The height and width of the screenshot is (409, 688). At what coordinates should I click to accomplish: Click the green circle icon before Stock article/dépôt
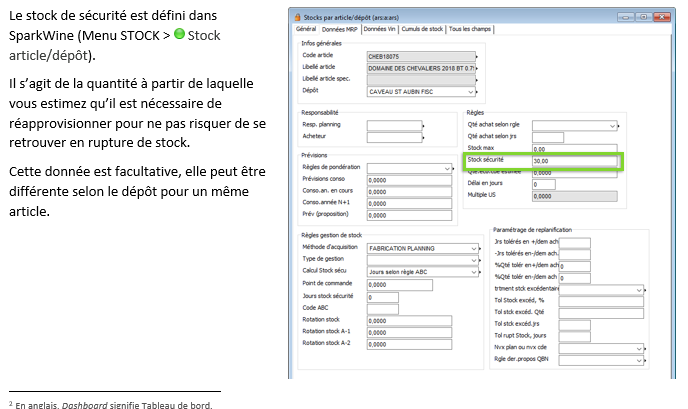pos(179,35)
